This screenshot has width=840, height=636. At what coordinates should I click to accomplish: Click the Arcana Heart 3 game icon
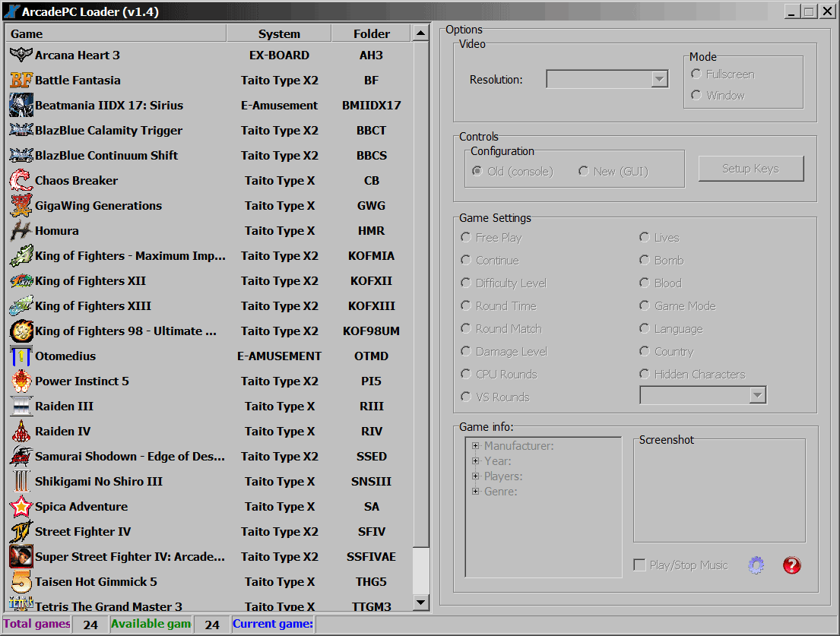click(21, 55)
